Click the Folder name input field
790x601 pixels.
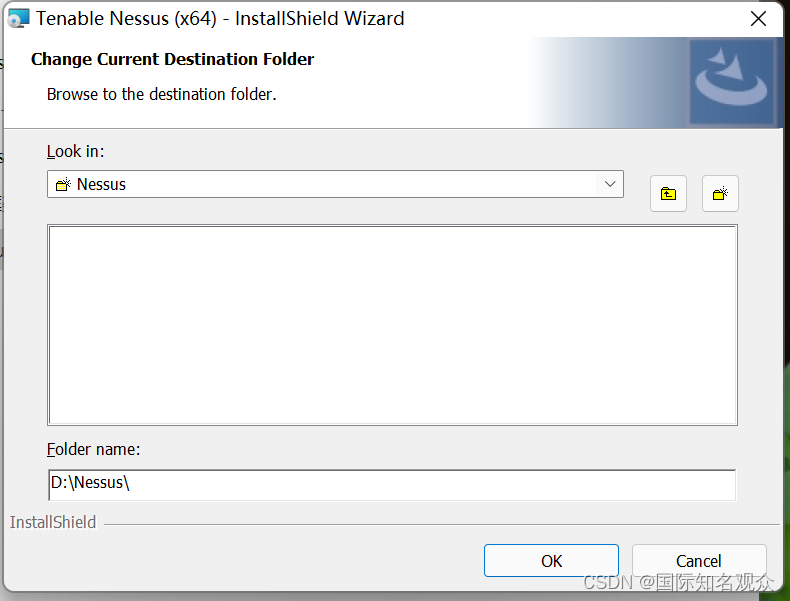tap(392, 485)
